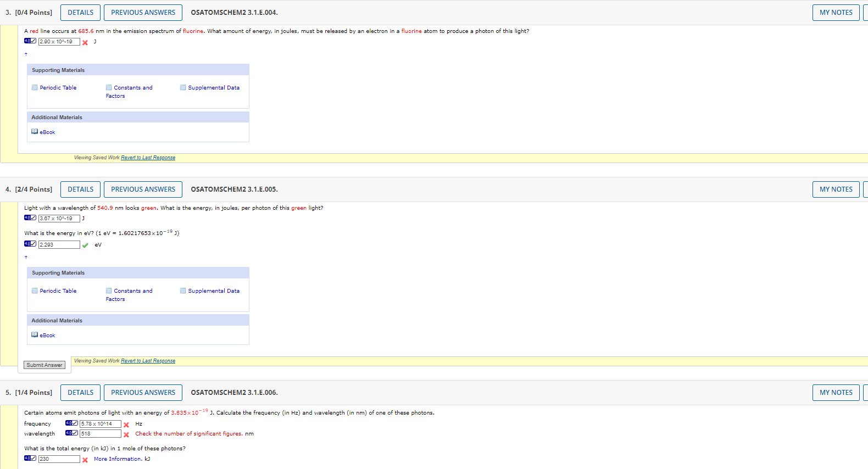
Task: View PREVIOUS ANSWERS for question 5
Action: (143, 393)
